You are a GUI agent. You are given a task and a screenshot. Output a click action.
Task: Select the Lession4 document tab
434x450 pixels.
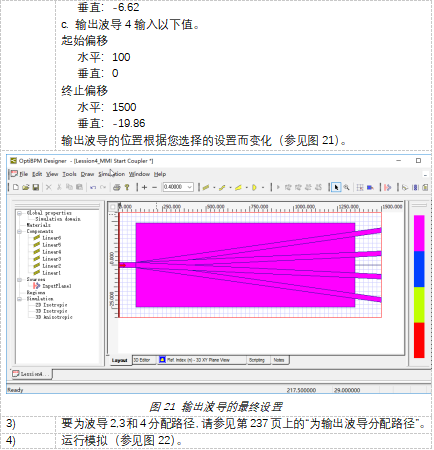31,374
